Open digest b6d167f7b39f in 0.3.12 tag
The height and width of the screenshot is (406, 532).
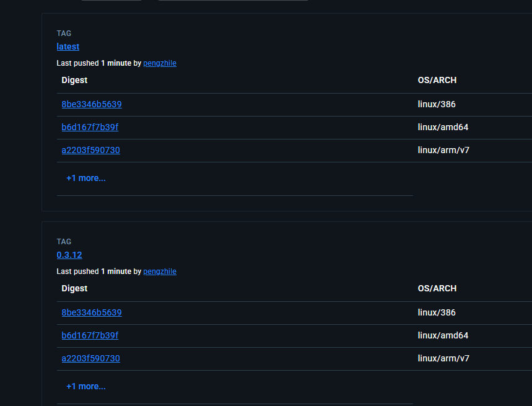(90, 335)
